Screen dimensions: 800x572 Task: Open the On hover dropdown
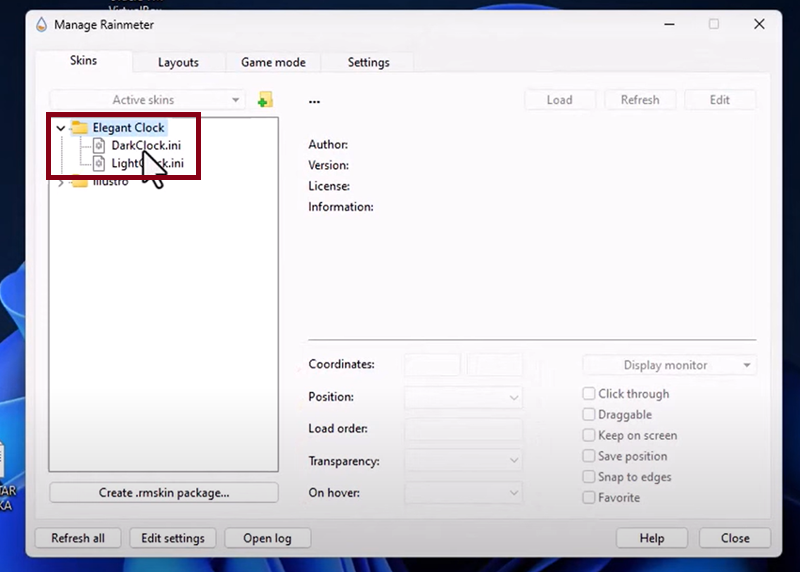(x=463, y=493)
